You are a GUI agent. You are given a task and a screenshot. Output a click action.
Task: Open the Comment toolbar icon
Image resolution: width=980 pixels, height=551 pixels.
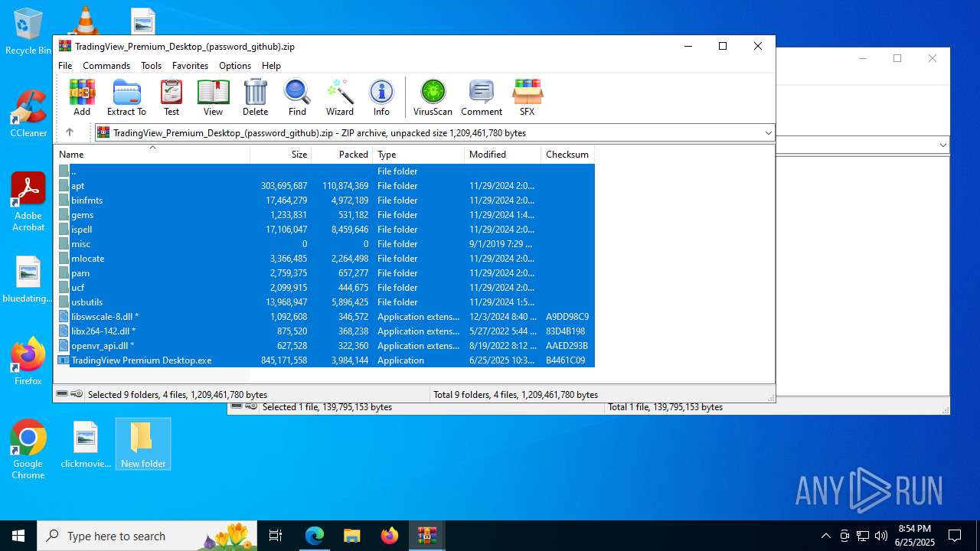tap(482, 97)
